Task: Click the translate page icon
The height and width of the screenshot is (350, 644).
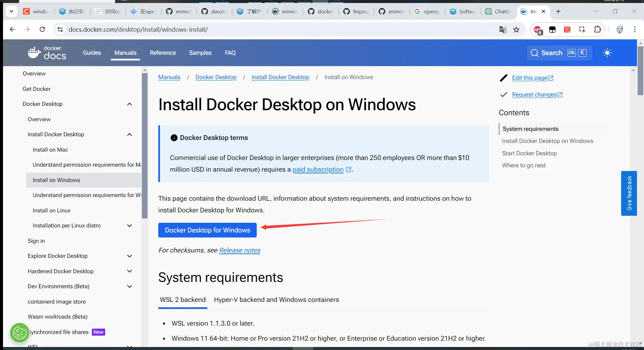Action: tap(503, 29)
